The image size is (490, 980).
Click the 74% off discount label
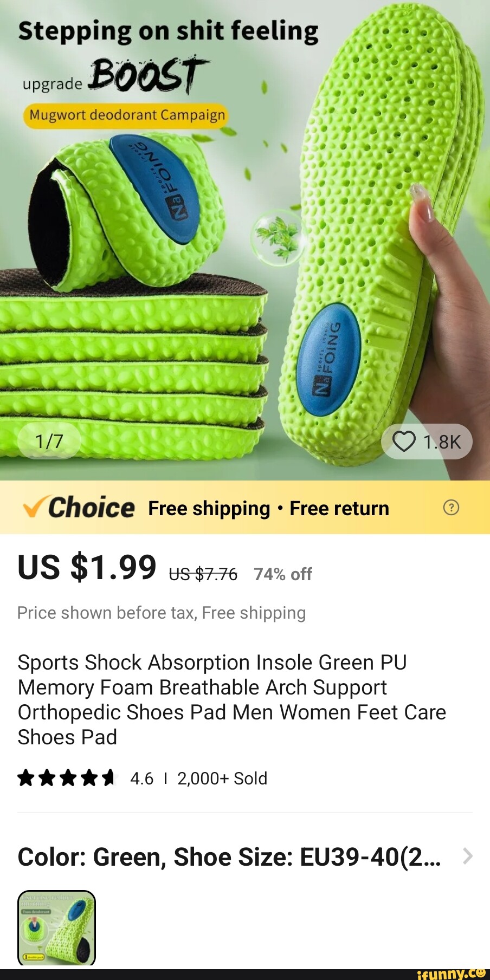click(x=283, y=574)
